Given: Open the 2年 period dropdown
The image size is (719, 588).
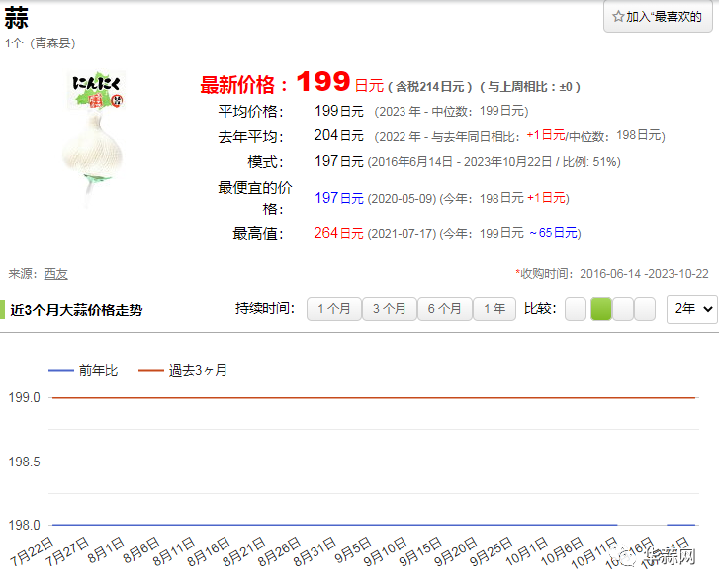Looking at the screenshot, I should click(x=692, y=309).
